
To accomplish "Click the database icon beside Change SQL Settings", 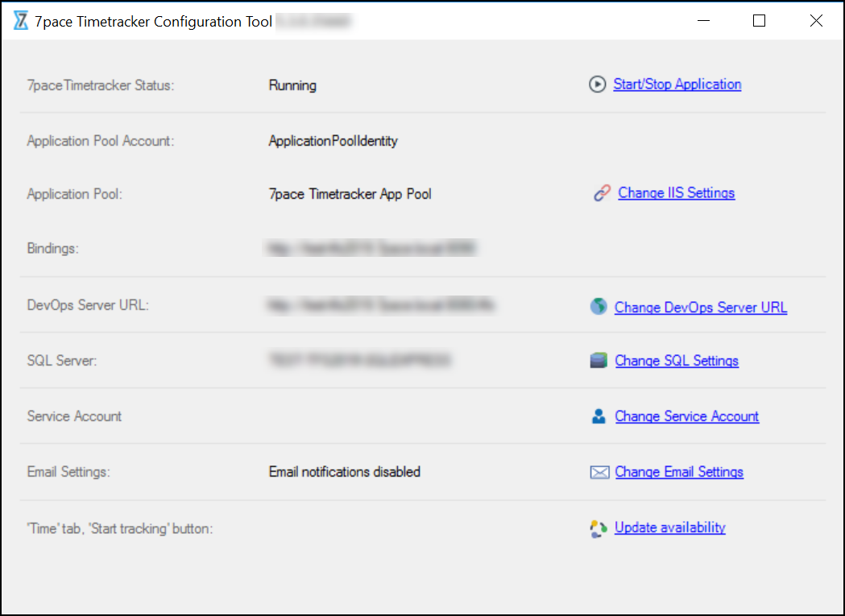I will coord(599,360).
